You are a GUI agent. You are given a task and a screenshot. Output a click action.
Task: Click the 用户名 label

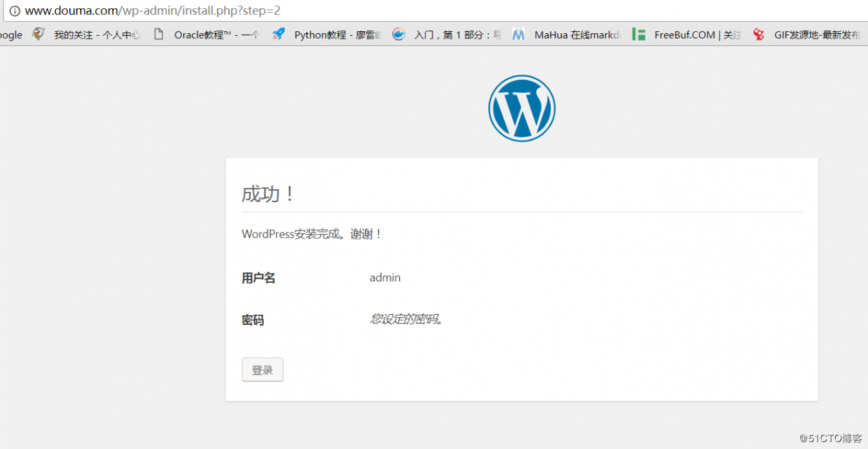(258, 278)
